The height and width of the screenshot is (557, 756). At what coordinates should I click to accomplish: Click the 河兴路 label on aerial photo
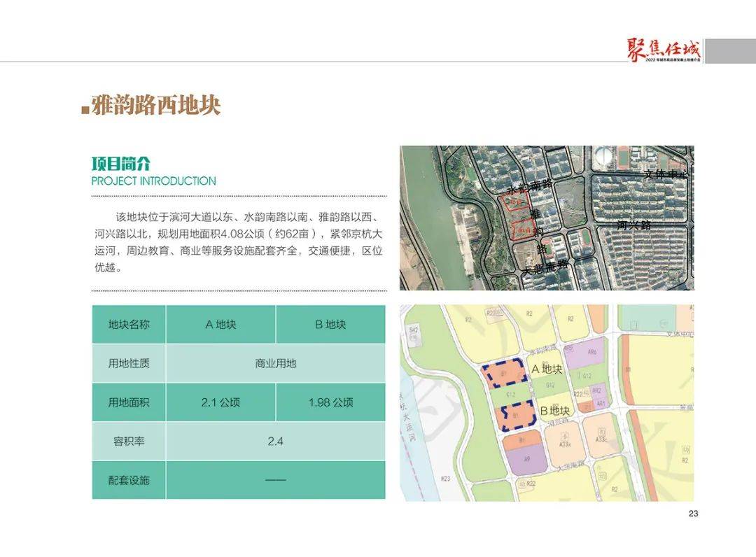pyautogui.click(x=633, y=225)
